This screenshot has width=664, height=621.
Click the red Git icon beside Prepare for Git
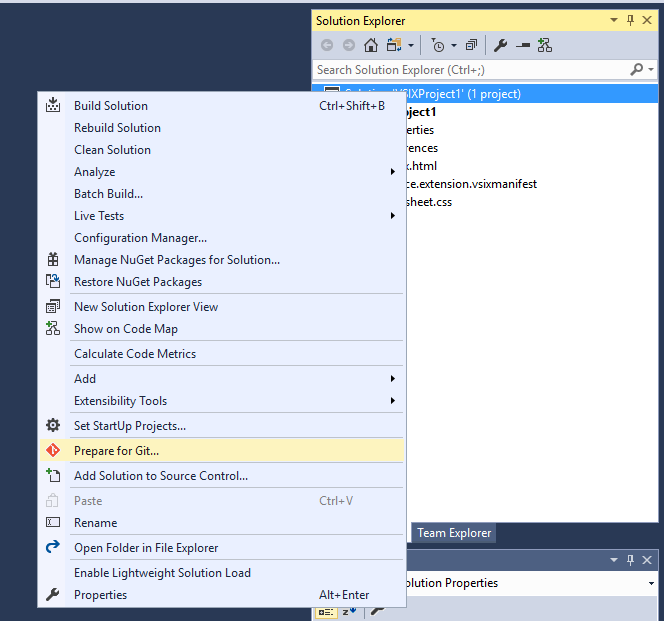click(x=53, y=450)
